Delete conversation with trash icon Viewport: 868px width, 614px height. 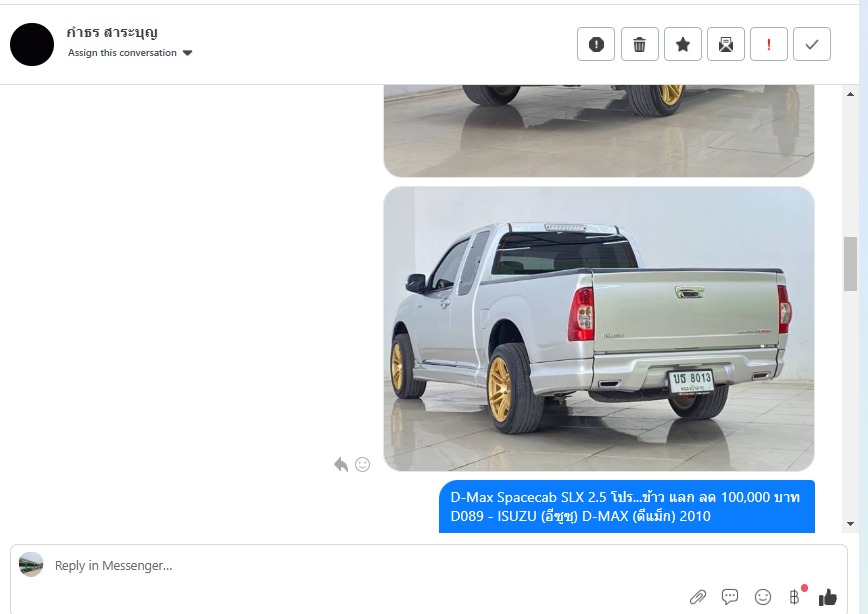[639, 44]
